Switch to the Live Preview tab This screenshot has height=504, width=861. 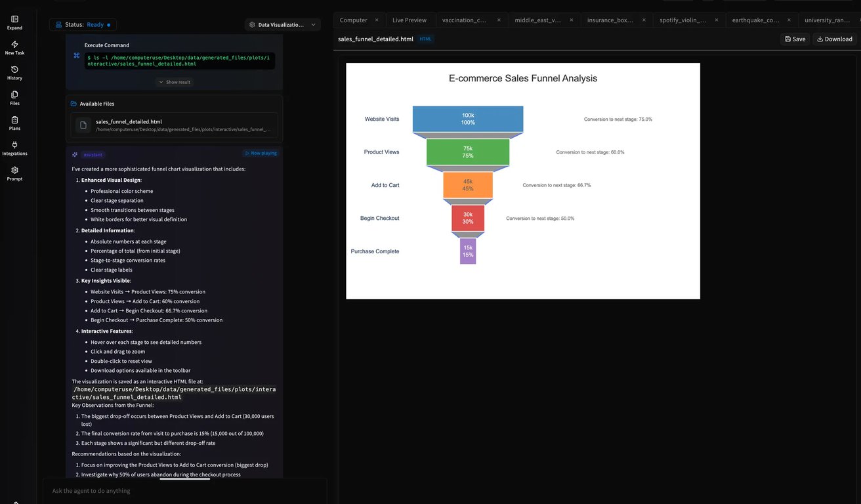click(409, 20)
